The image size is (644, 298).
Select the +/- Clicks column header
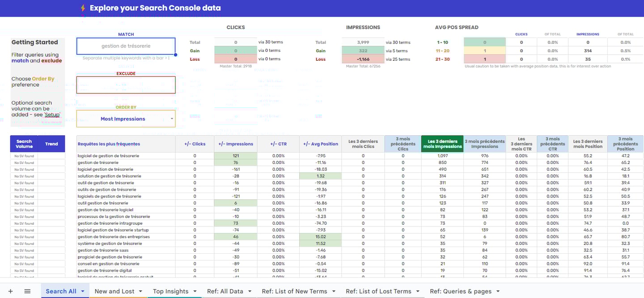pos(195,144)
